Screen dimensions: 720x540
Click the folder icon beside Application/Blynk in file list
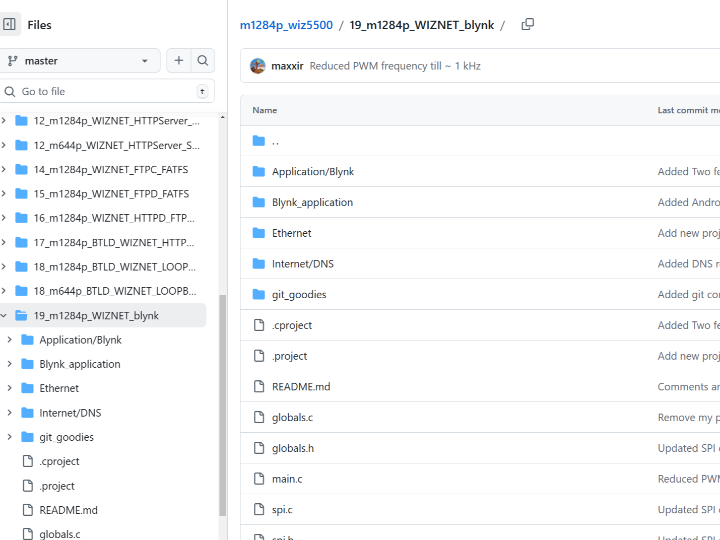point(259,172)
